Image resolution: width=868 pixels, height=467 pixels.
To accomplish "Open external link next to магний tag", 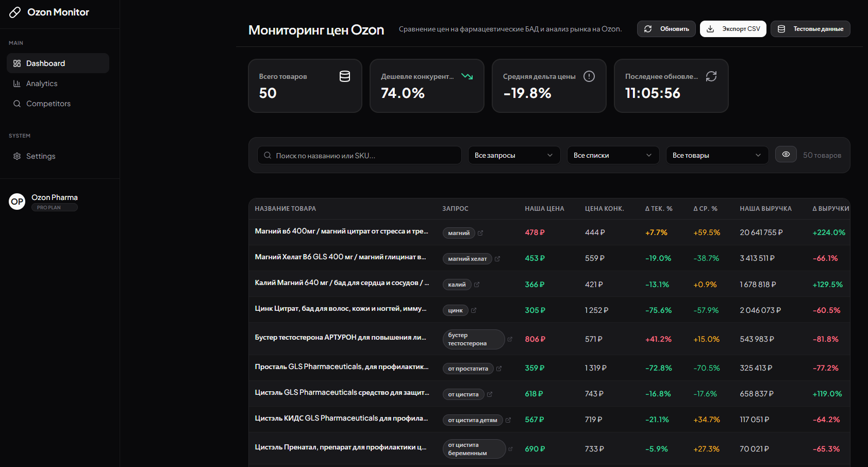I will coord(480,233).
